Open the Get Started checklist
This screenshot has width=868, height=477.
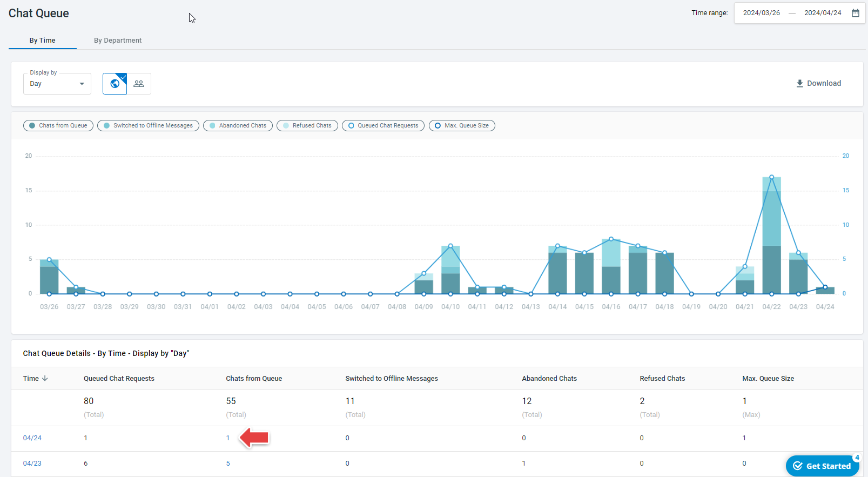tap(822, 466)
